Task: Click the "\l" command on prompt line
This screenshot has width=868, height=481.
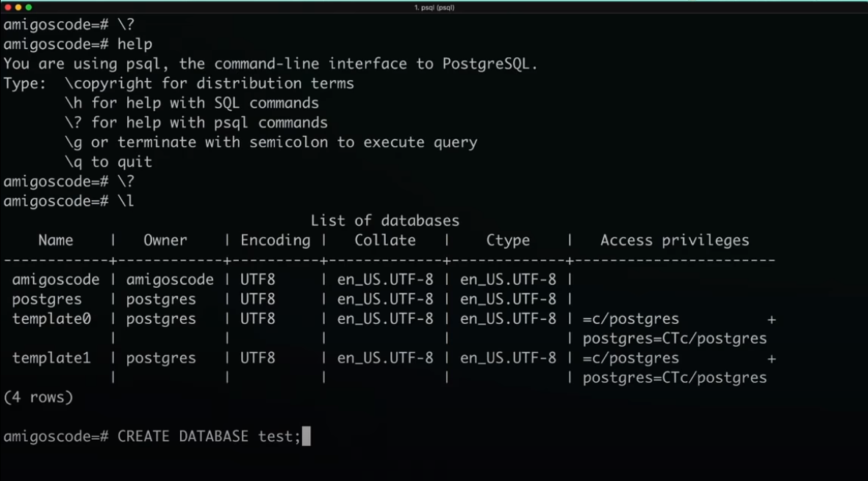Action: (x=126, y=201)
